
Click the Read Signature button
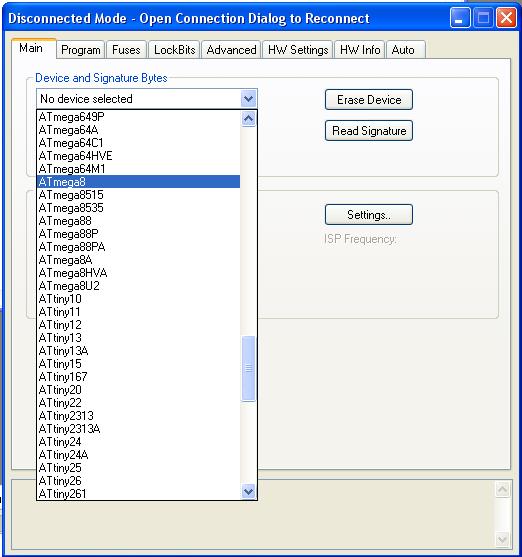pos(369,131)
